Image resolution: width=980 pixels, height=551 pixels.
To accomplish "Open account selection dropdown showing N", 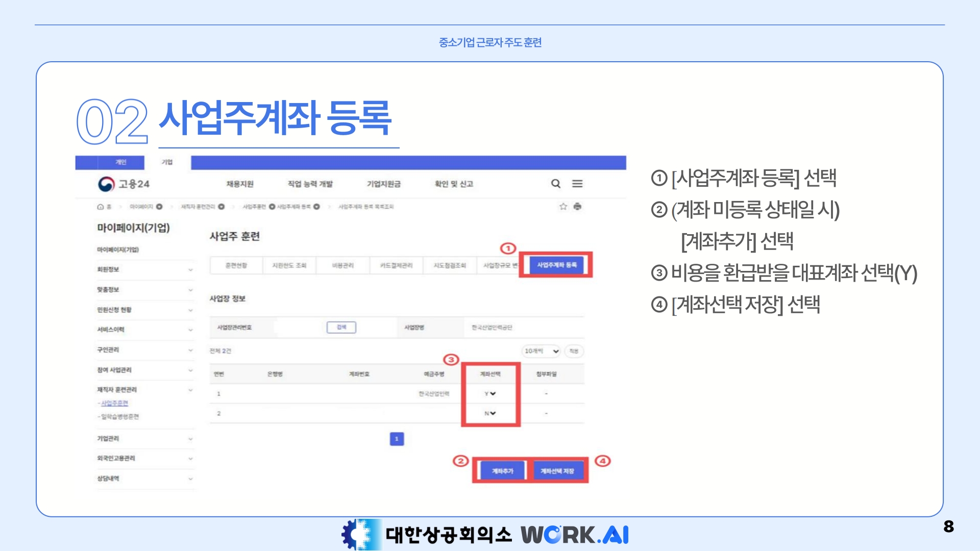I will [490, 413].
